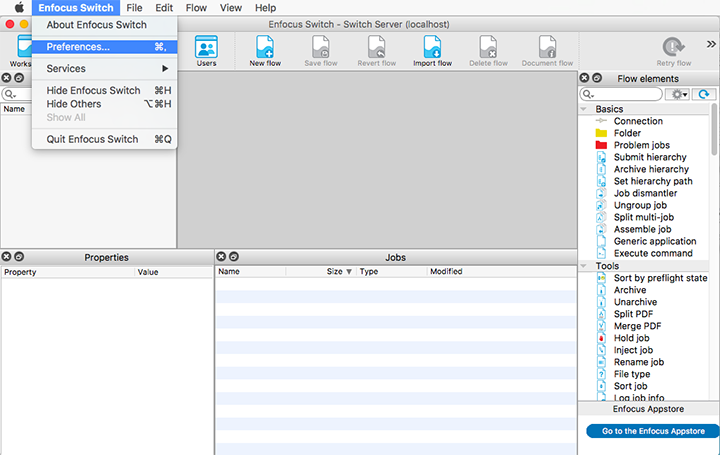This screenshot has width=720, height=455.
Task: Open the File menu
Action: [x=134, y=8]
